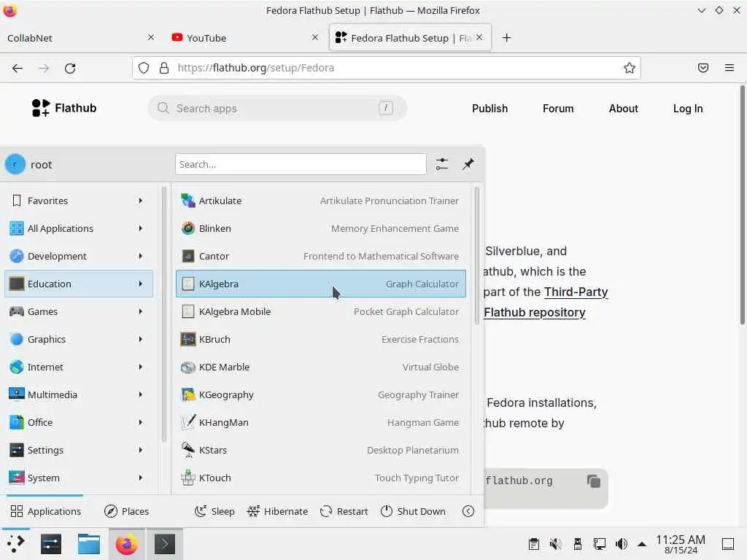Click the browser URL address bar
The height and width of the screenshot is (560, 747).
pyautogui.click(x=387, y=68)
